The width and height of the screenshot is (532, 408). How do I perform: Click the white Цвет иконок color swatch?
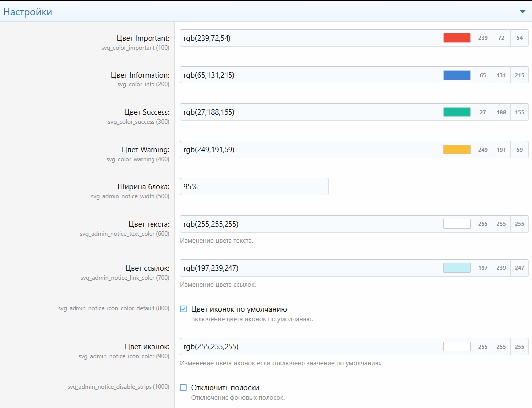(x=456, y=347)
